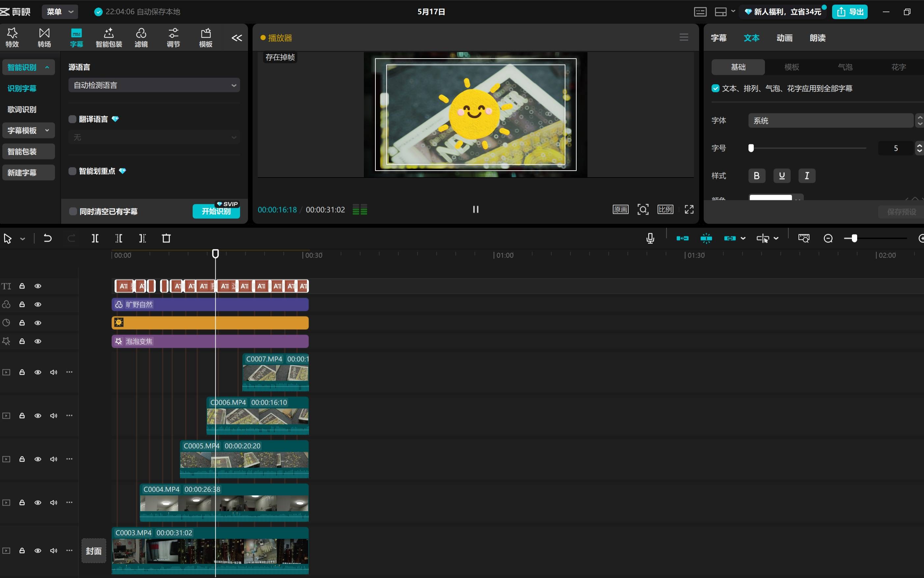
Task: Expand the 字幕模板 section
Action: [x=28, y=130]
